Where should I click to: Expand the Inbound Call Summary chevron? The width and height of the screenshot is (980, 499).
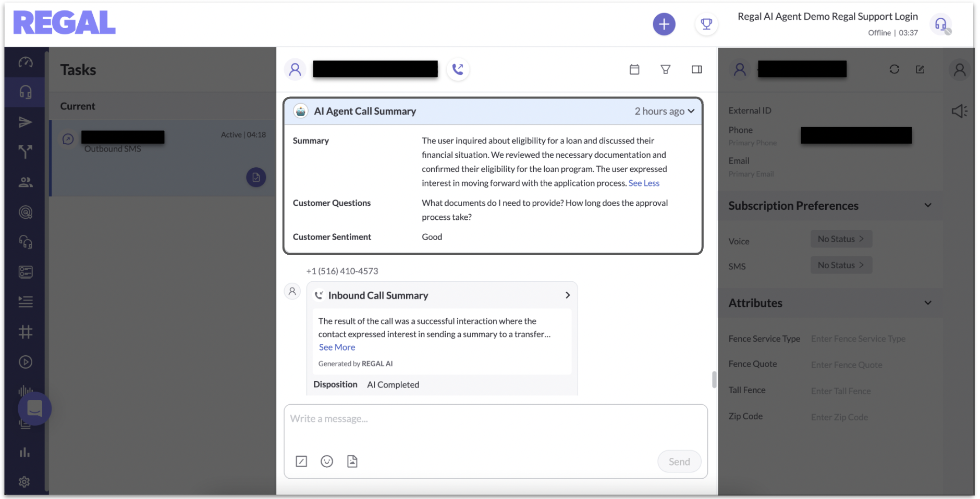568,295
